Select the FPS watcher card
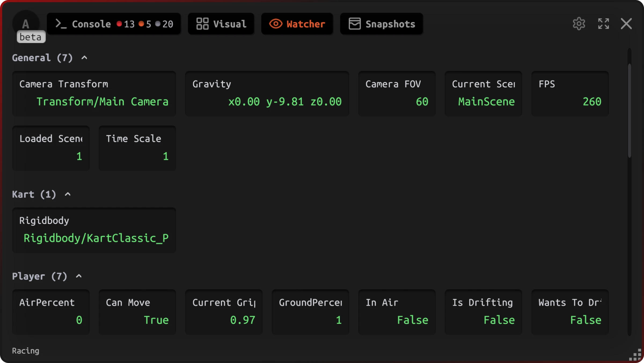 tap(570, 93)
